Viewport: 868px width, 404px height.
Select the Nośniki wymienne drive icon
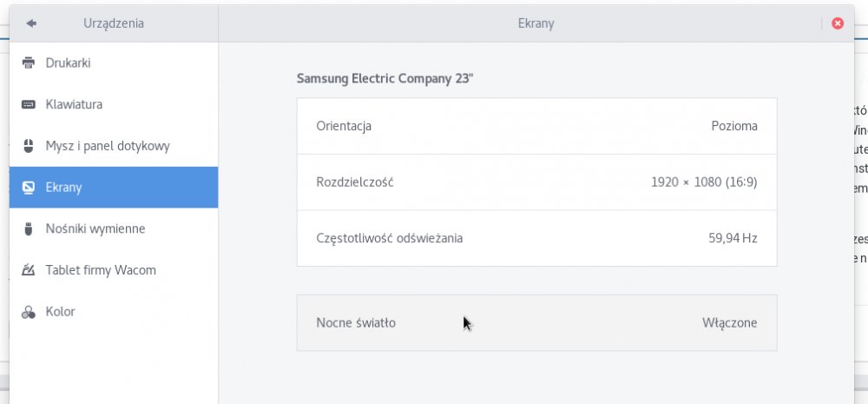(x=29, y=228)
